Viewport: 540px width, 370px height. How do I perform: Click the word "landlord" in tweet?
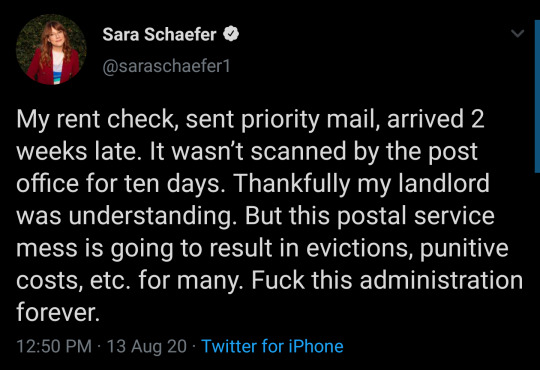[444, 183]
